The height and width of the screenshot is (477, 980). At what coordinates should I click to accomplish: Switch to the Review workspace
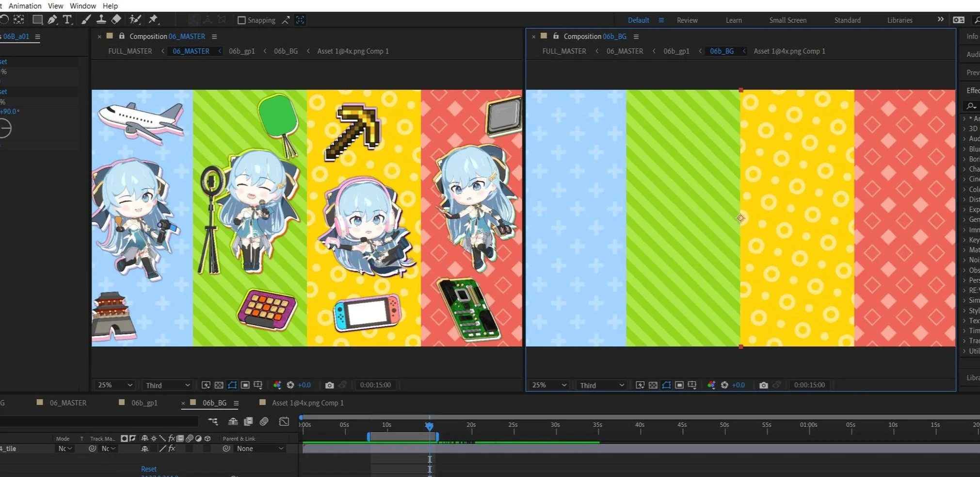(687, 20)
